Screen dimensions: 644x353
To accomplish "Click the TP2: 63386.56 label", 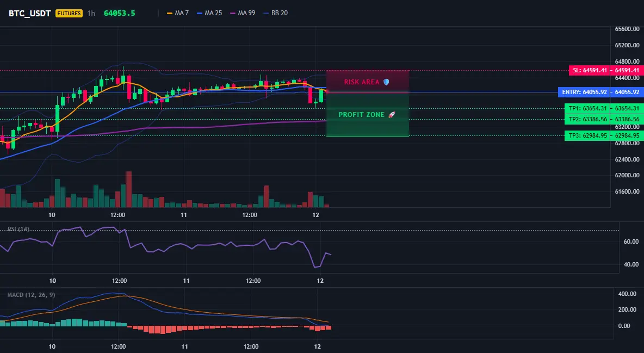I will tap(587, 119).
